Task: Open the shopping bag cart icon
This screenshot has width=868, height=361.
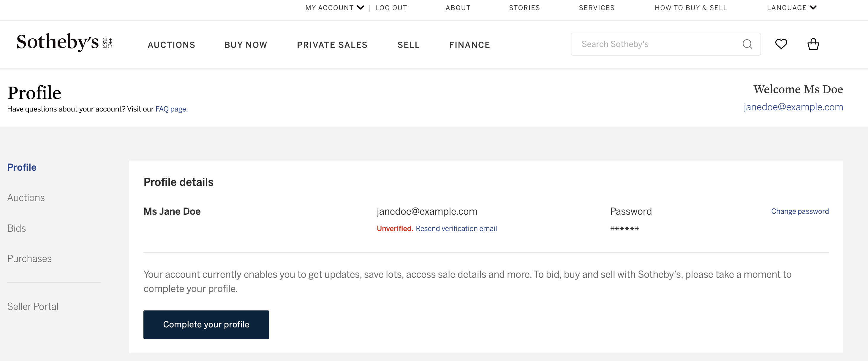Action: (813, 44)
